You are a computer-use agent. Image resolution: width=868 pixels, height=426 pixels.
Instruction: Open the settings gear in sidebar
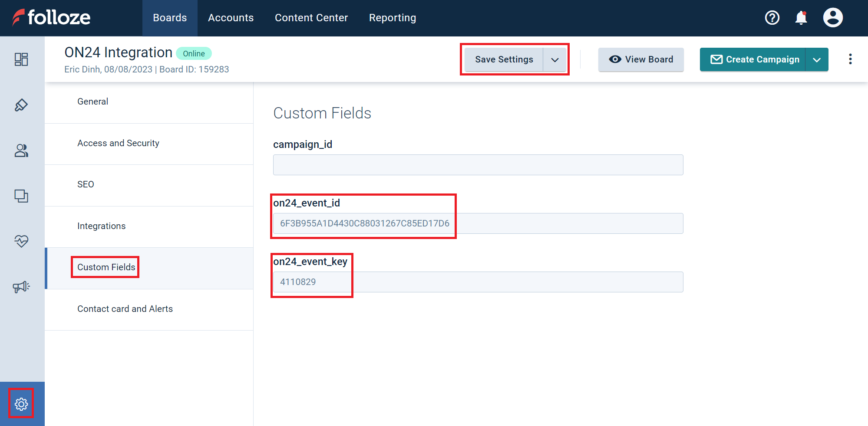21,404
